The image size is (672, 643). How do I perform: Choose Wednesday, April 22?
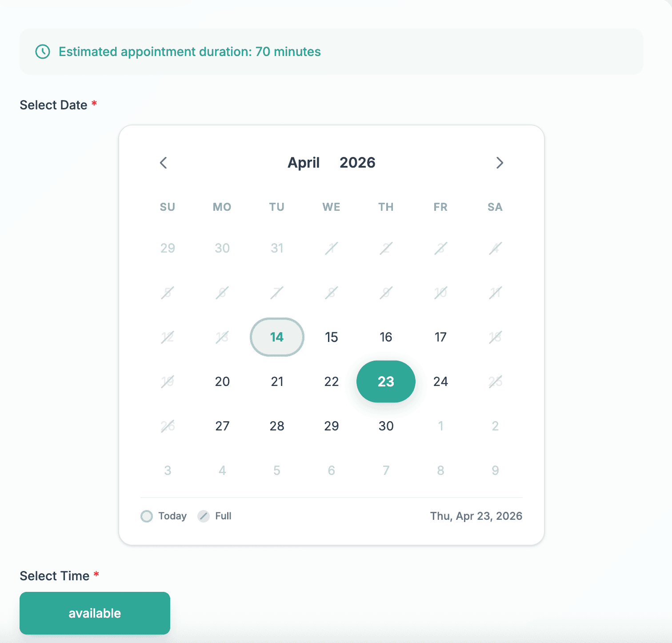pyautogui.click(x=332, y=382)
